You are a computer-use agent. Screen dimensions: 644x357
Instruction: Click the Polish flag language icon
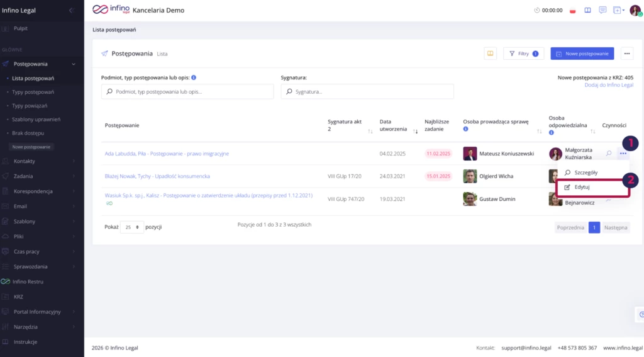[572, 11]
